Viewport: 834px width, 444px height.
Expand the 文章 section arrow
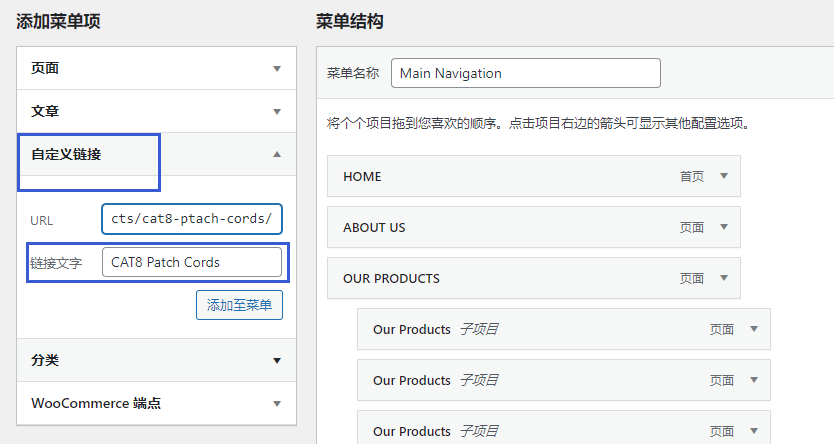277,112
